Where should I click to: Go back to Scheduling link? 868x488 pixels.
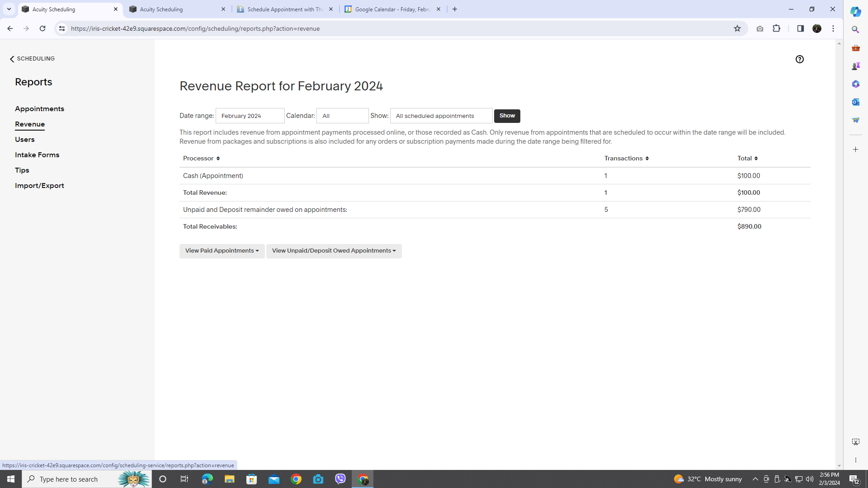click(x=32, y=59)
